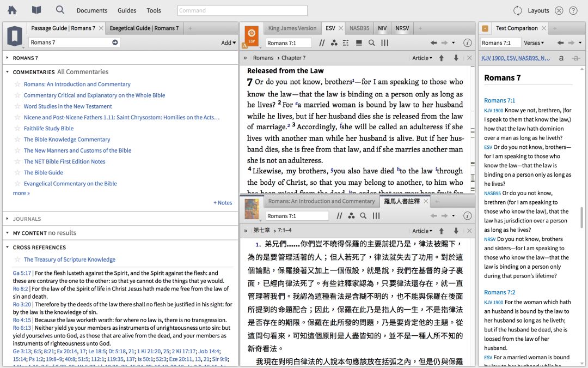The image size is (588, 368).
Task: Star The Treasury of Scripture Knowledge
Action: click(x=17, y=260)
